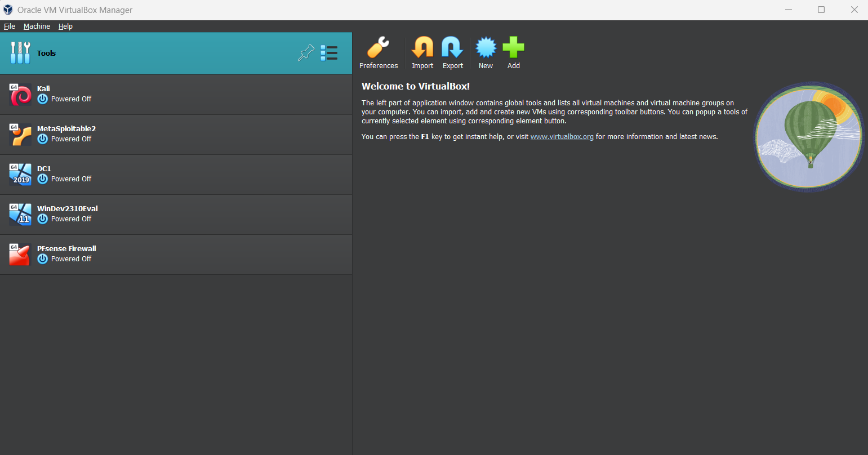The height and width of the screenshot is (455, 868).
Task: Click the Add machine icon
Action: (x=513, y=47)
